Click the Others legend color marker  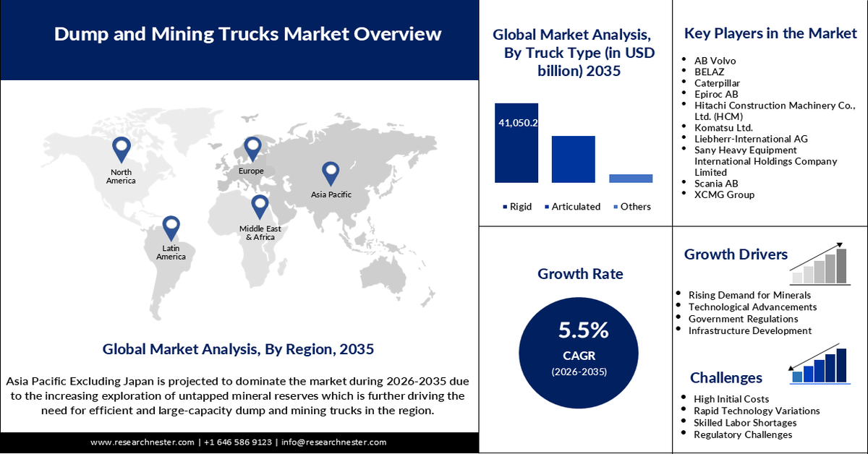(615, 207)
